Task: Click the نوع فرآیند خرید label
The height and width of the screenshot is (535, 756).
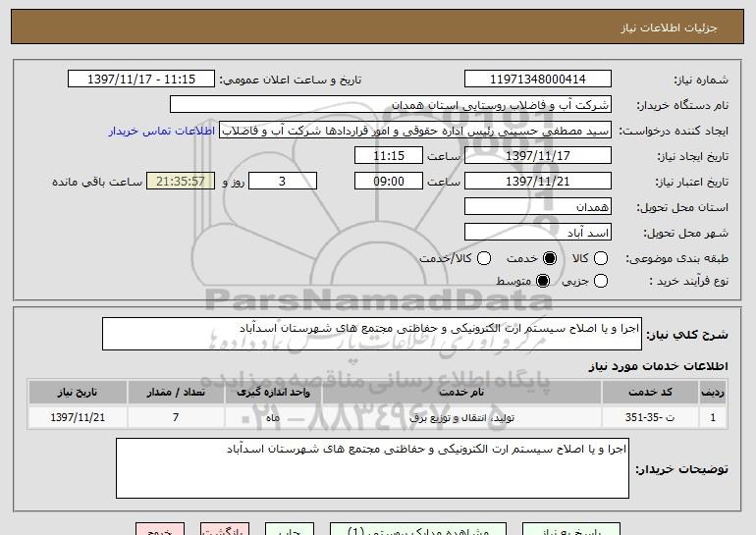Action: pos(688,281)
